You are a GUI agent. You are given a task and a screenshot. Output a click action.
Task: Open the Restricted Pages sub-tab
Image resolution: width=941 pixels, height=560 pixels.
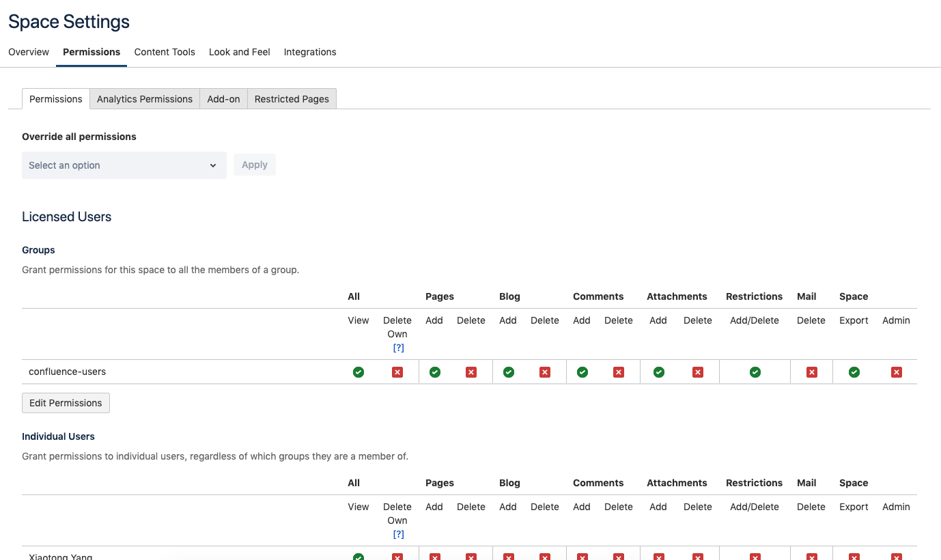pyautogui.click(x=292, y=99)
